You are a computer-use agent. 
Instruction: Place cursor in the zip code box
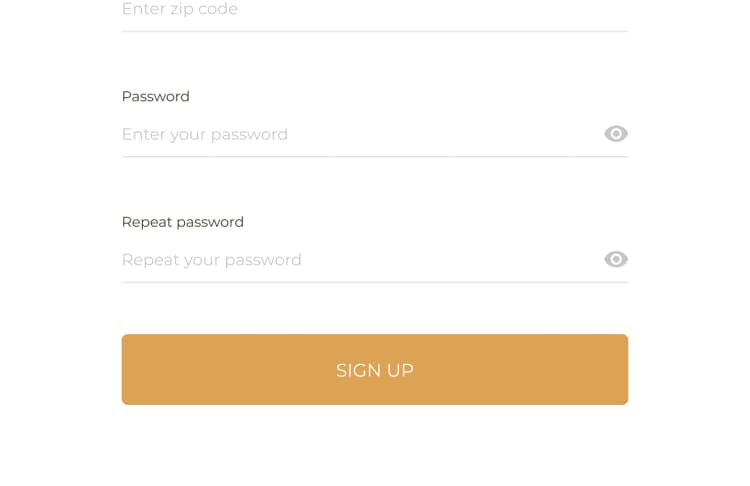coord(360,10)
